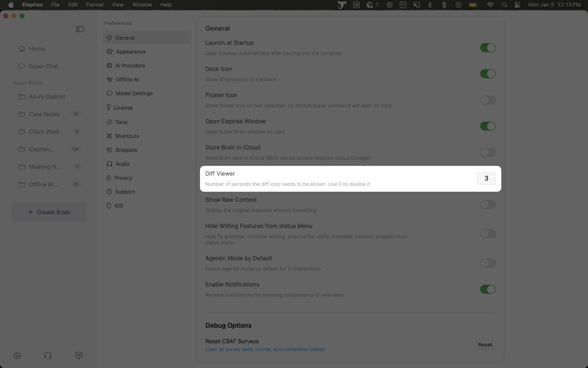Screen dimensions: 588x368
Task: Open the View menu
Action: point(118,5)
